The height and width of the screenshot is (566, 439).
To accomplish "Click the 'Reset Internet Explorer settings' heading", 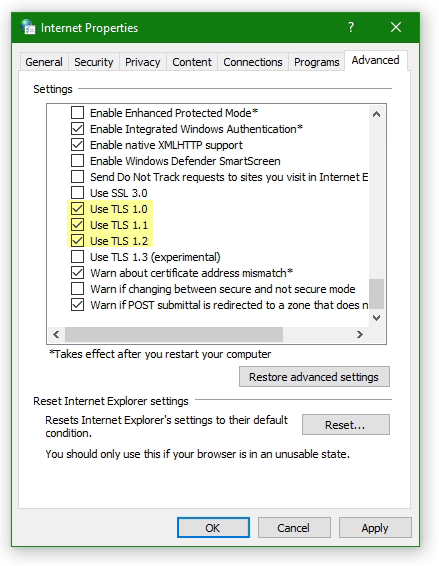I will (111, 401).
